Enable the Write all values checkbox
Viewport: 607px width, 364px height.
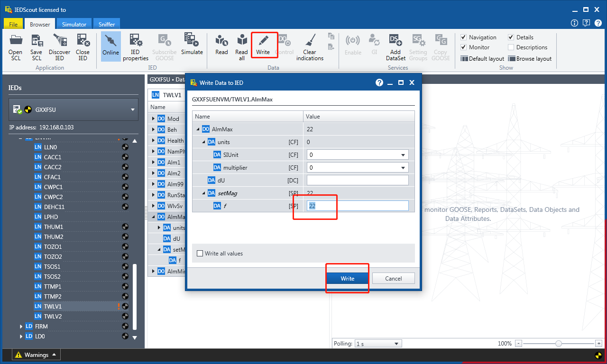pyautogui.click(x=200, y=254)
